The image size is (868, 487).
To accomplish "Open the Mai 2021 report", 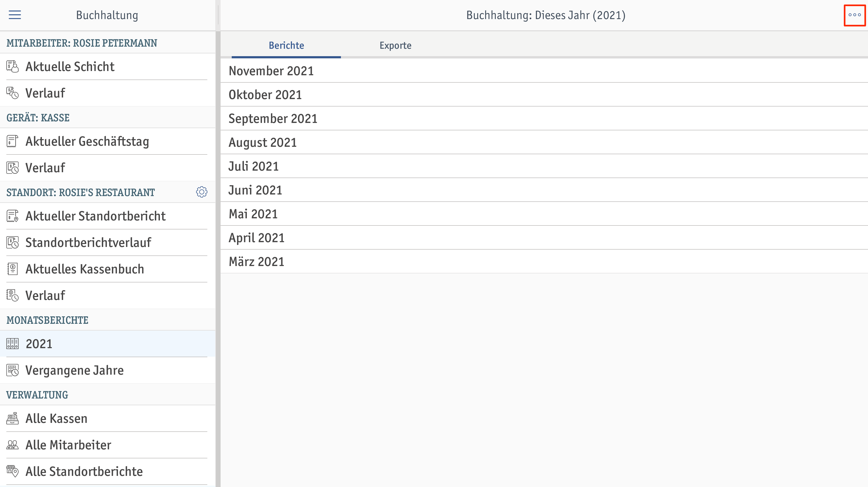I will 544,214.
